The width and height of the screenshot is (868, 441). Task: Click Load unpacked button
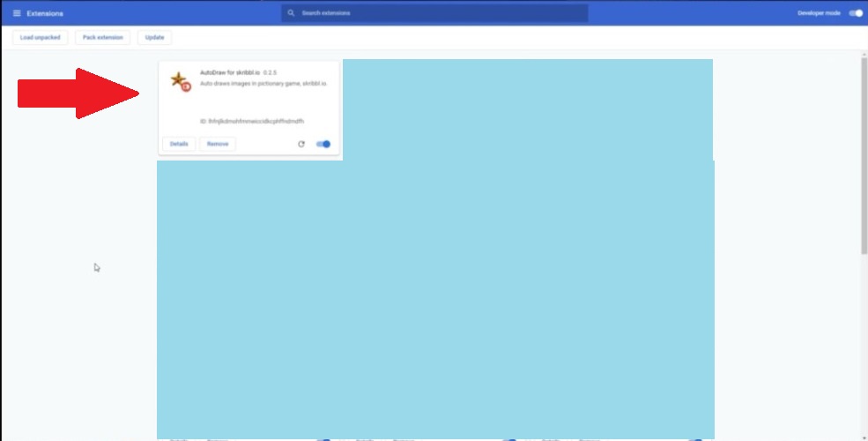click(x=40, y=38)
